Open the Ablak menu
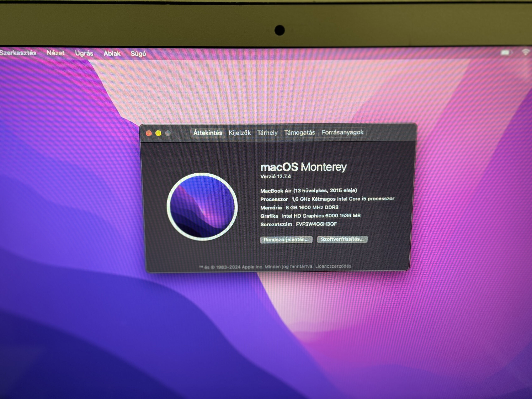 [112, 53]
